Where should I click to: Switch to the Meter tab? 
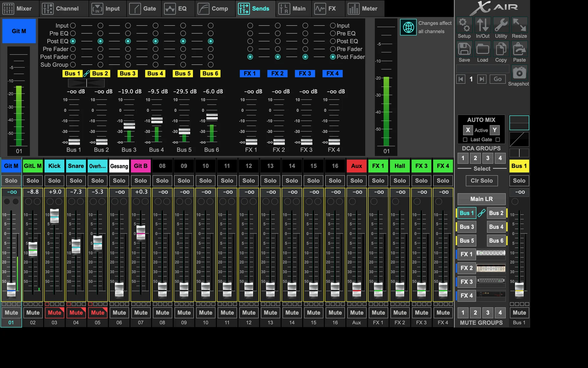[364, 9]
